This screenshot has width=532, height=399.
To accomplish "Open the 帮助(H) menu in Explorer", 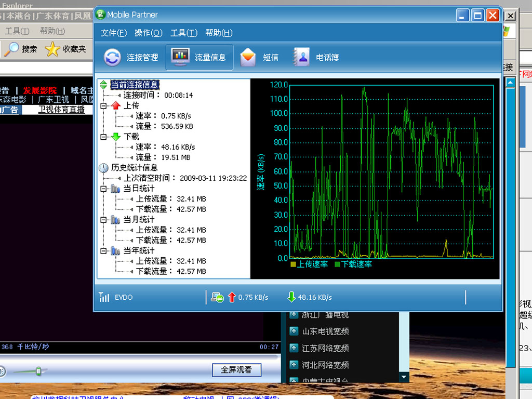I will click(x=52, y=31).
